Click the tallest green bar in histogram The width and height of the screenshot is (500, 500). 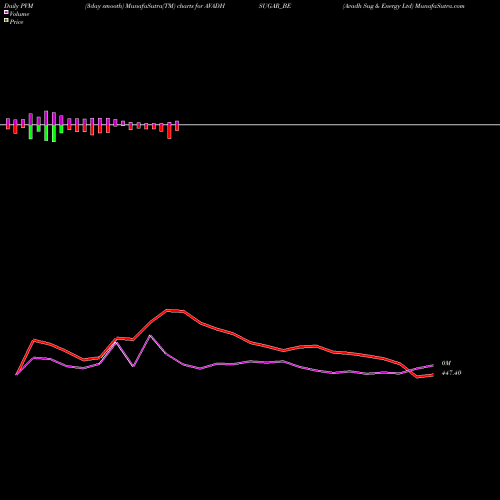[54, 133]
